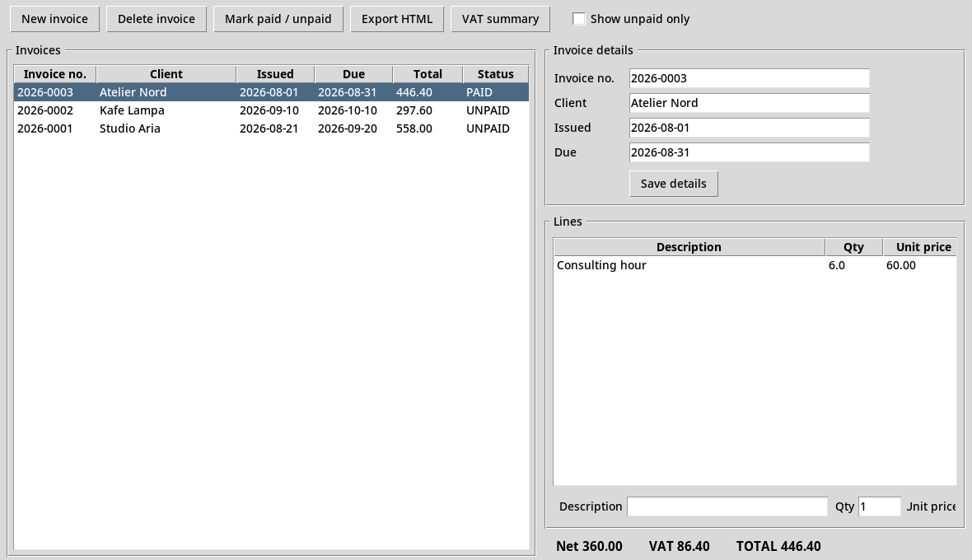Click the Issued column header in the invoice list
This screenshot has height=560, width=972.
275,74
